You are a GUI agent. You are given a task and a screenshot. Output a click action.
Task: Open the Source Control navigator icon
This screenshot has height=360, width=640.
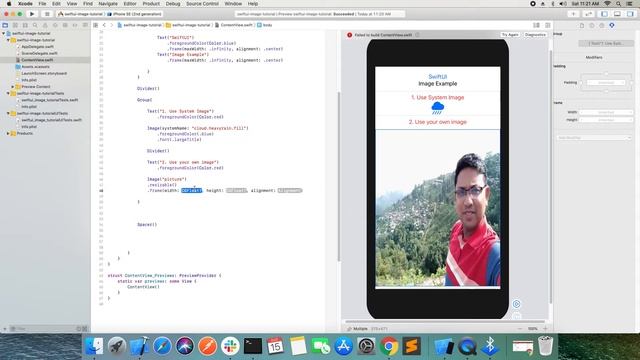click(x=15, y=25)
